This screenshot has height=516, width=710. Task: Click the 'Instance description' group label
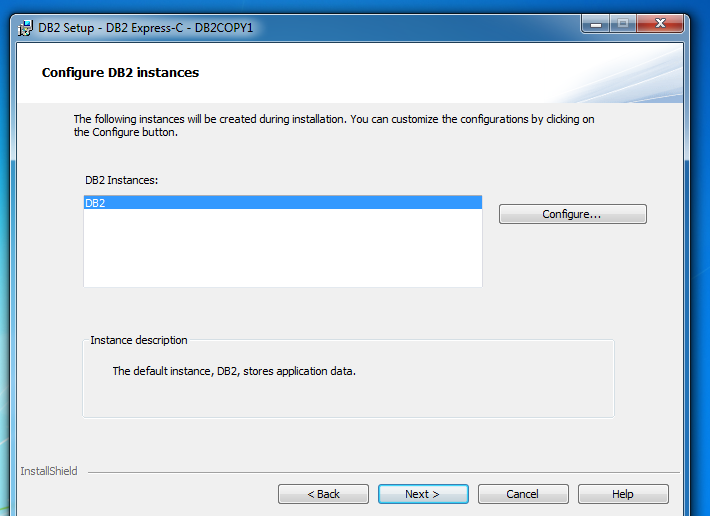tap(139, 340)
